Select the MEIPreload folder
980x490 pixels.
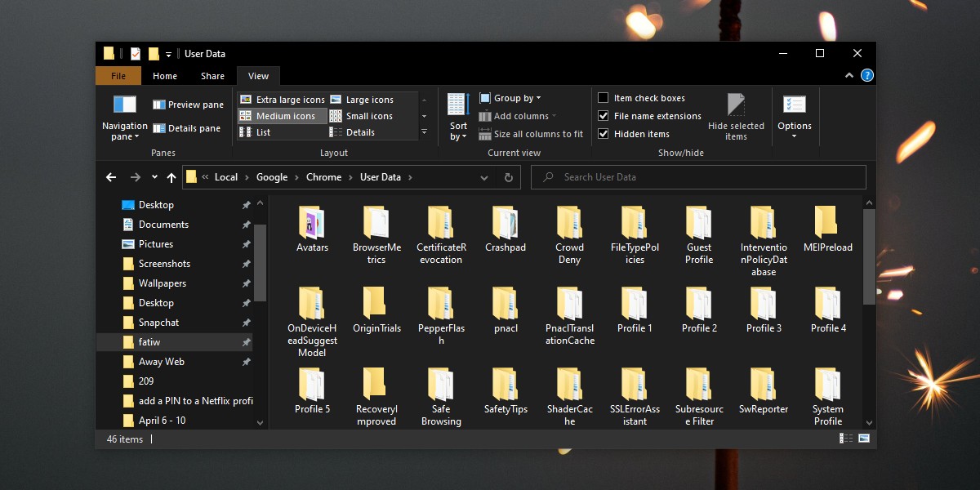pyautogui.click(x=827, y=230)
